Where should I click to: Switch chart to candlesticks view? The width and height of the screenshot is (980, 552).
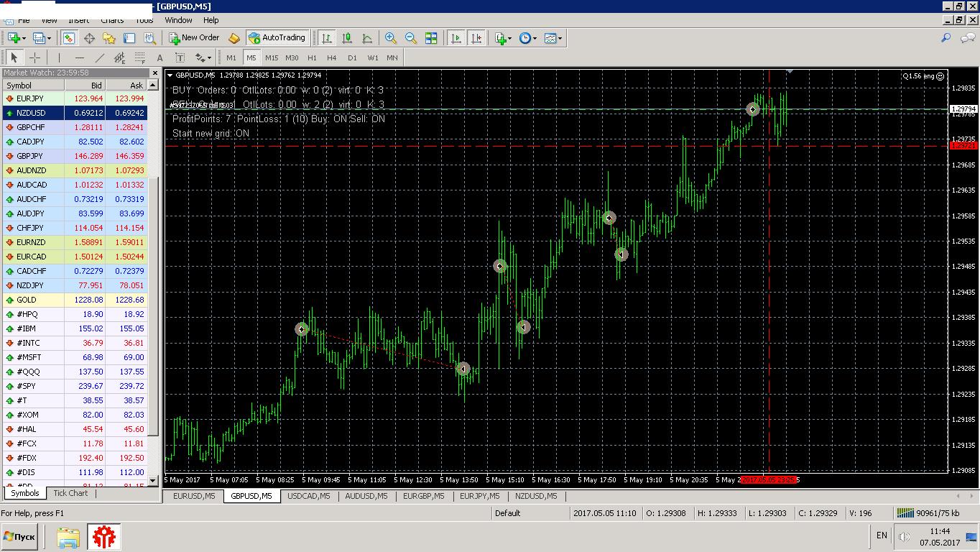click(347, 38)
